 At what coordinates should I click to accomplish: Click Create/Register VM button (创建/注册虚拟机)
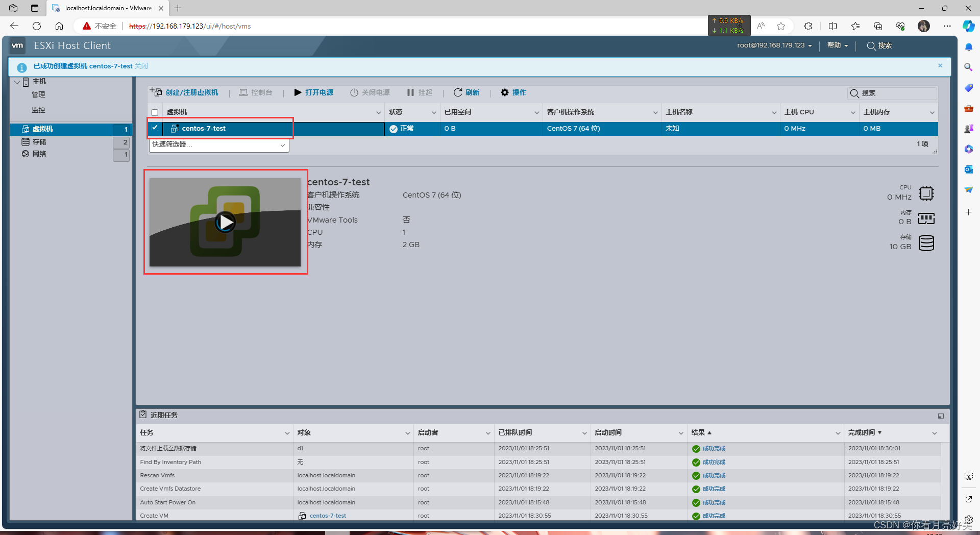184,92
